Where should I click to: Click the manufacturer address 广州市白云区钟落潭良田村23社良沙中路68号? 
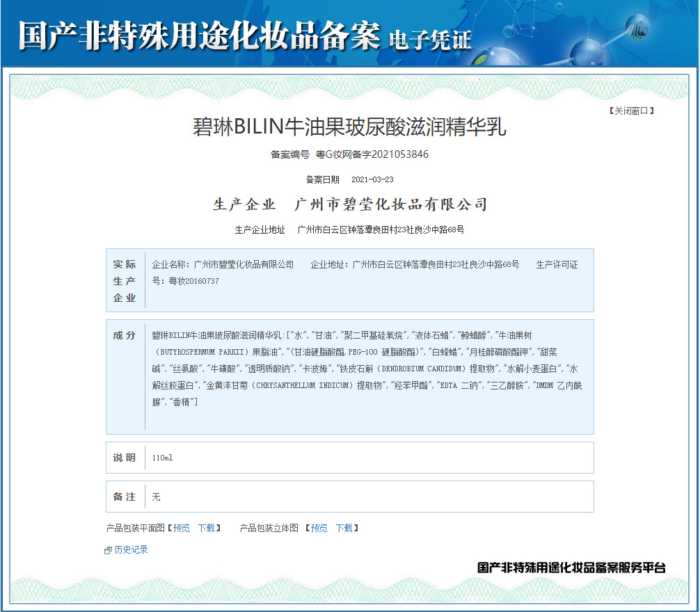click(x=381, y=229)
